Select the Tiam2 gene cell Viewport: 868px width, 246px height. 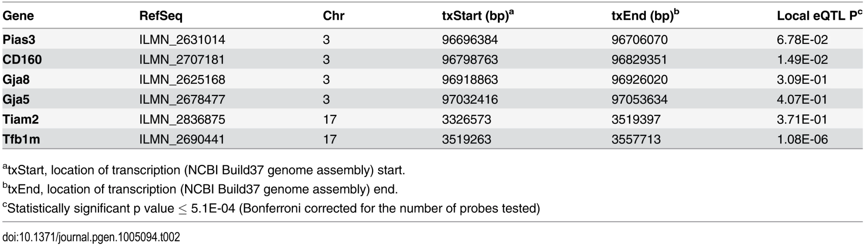click(x=21, y=119)
